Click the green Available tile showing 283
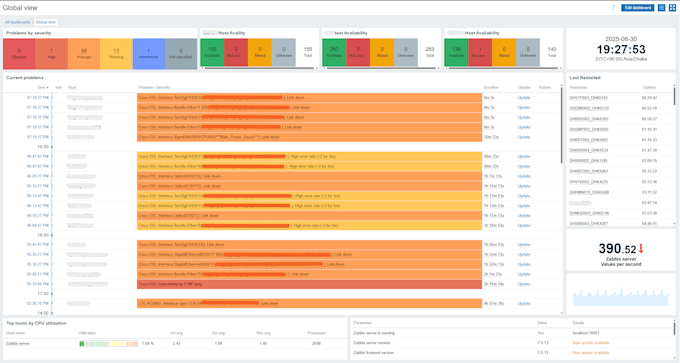Image resolution: width=680 pixels, height=363 pixels. [x=334, y=52]
